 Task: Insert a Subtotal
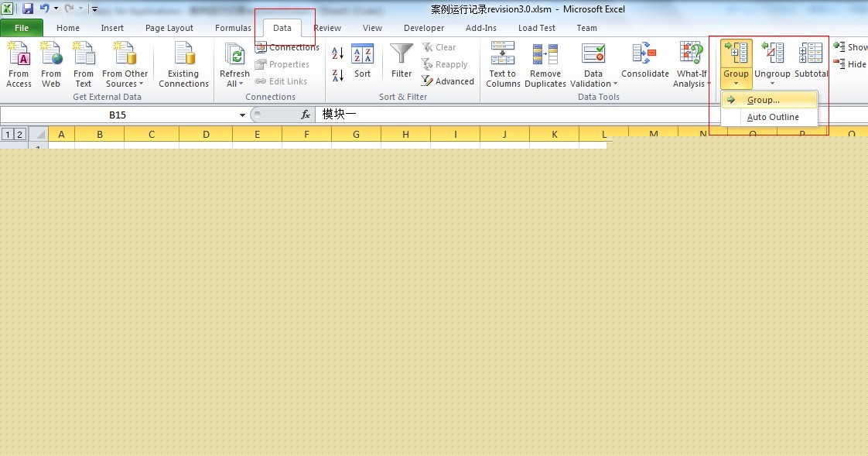click(x=811, y=60)
